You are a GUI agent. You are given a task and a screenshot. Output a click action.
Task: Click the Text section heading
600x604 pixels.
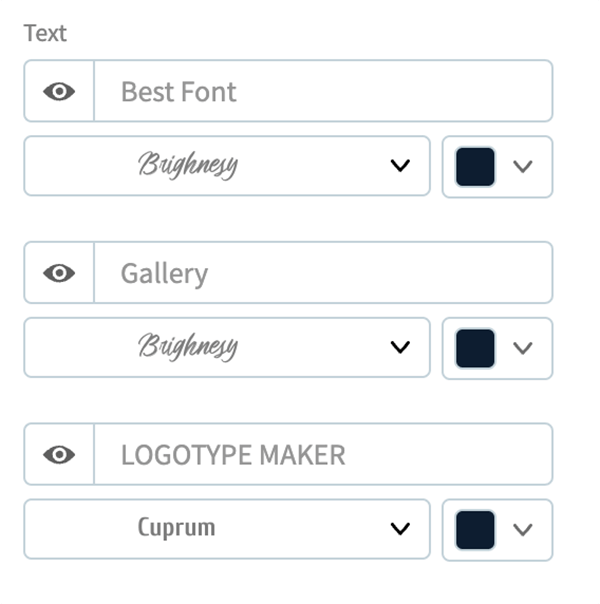[45, 33]
